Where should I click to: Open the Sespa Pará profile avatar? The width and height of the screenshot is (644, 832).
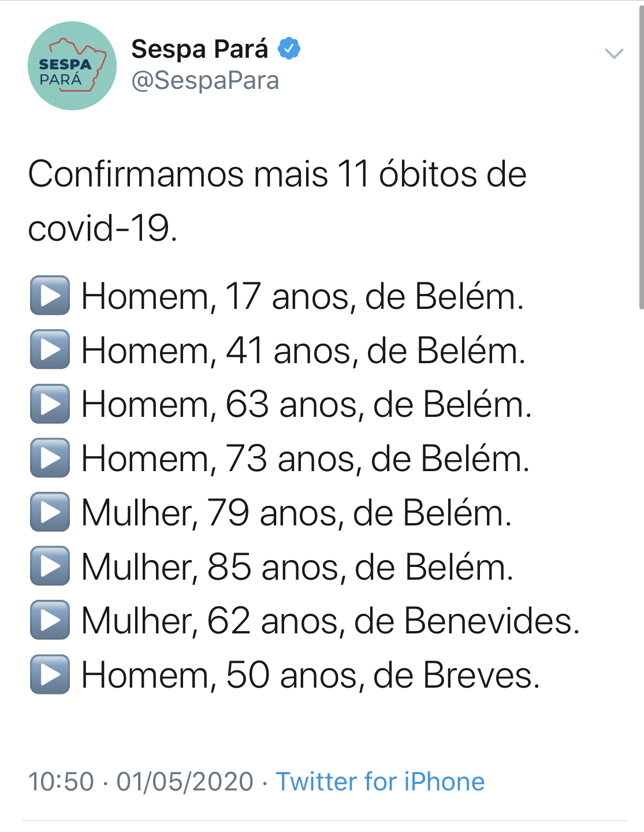point(72,66)
